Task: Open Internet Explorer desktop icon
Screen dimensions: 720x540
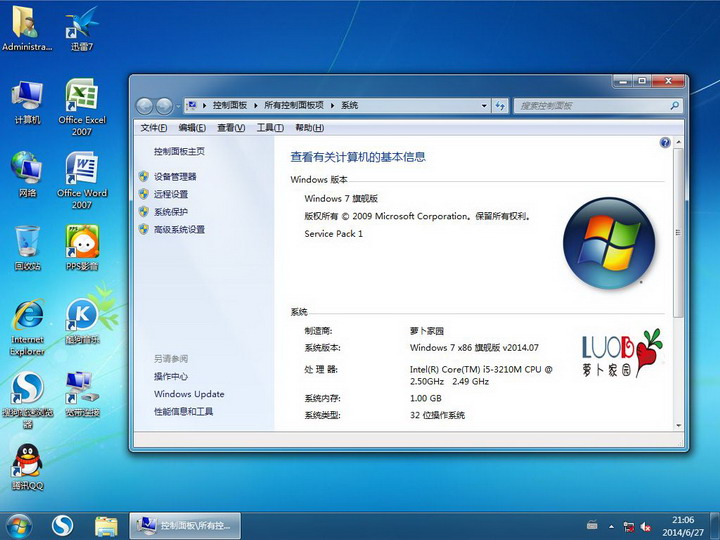Action: (27, 327)
